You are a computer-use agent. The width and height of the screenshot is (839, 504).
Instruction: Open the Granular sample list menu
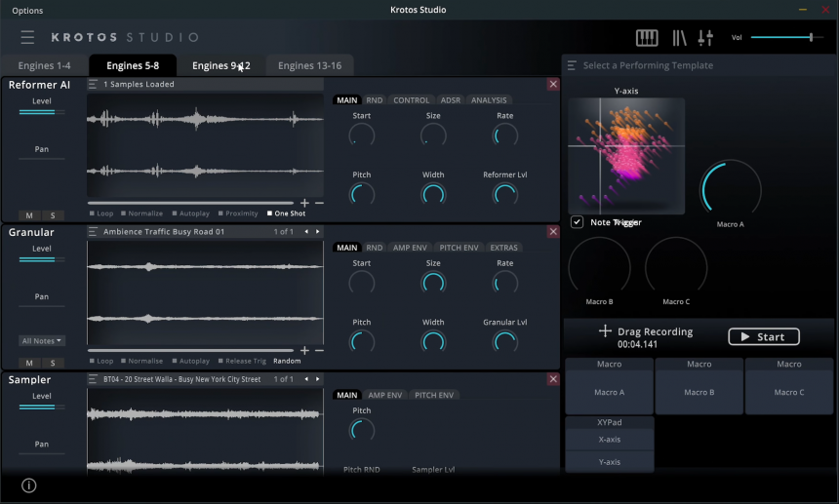pos(93,231)
